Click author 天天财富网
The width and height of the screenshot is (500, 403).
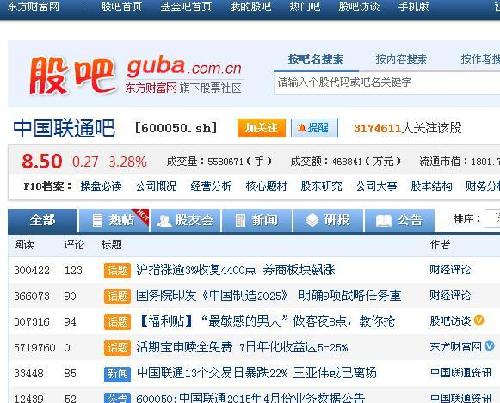click(x=455, y=347)
